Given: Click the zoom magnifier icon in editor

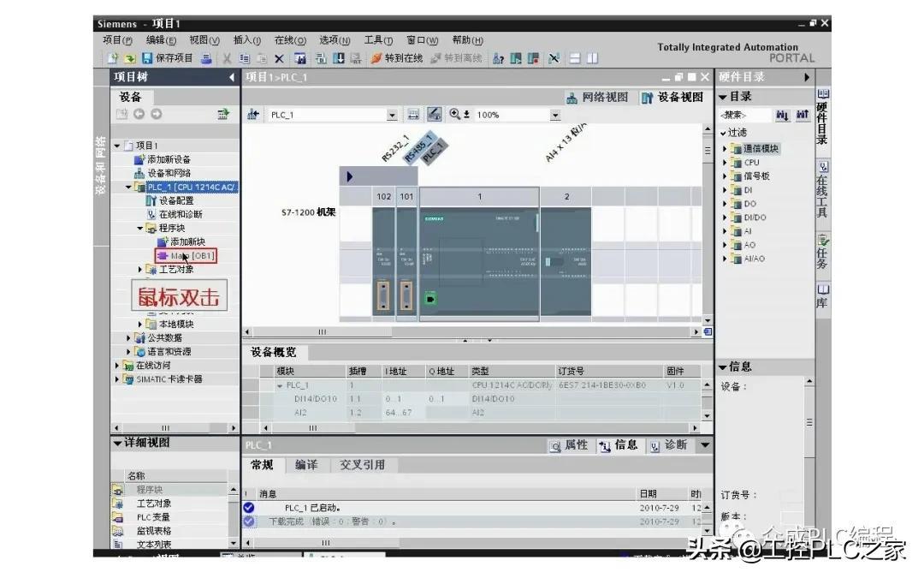Looking at the screenshot, I should coord(455,115).
